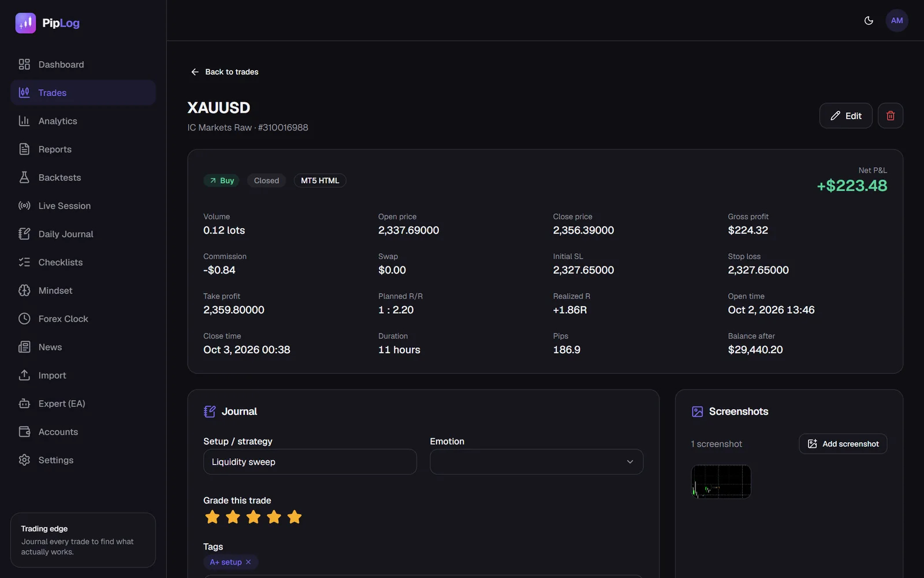Click balance after value $29,440.20

pos(755,350)
